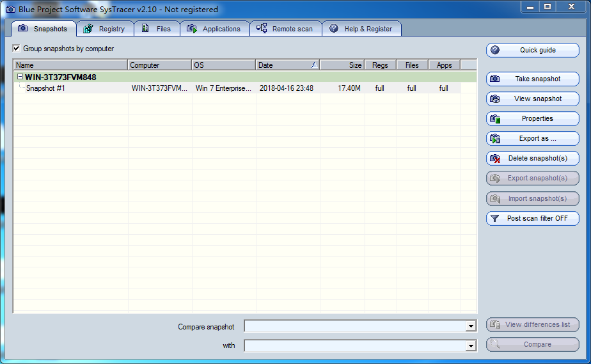
Task: Click the Quick guide question mark icon
Action: (x=495, y=50)
